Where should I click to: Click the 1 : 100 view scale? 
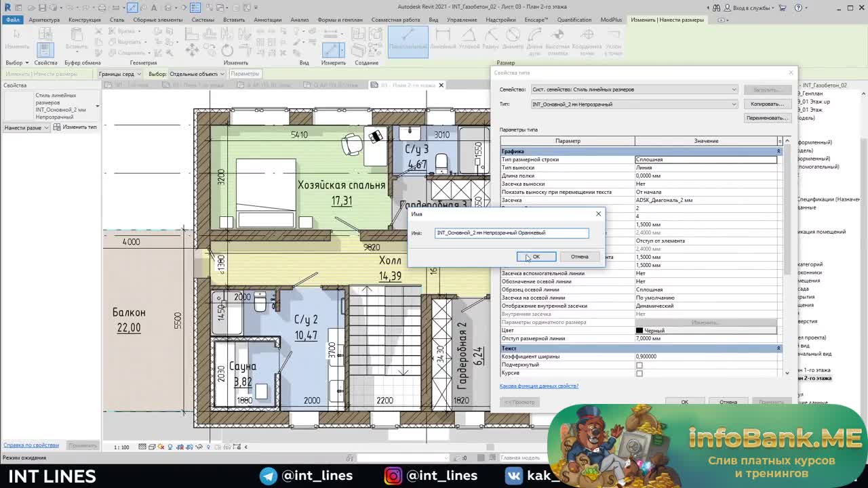point(121,447)
